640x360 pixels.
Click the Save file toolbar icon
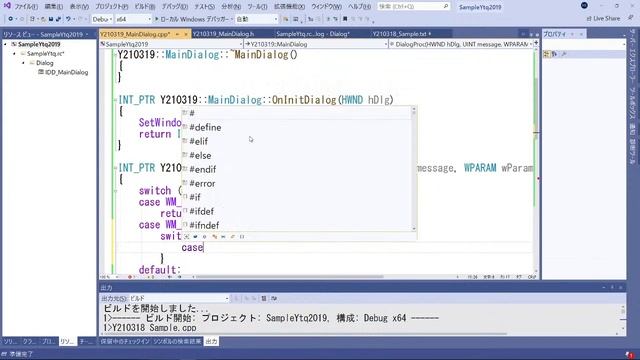pos(51,19)
